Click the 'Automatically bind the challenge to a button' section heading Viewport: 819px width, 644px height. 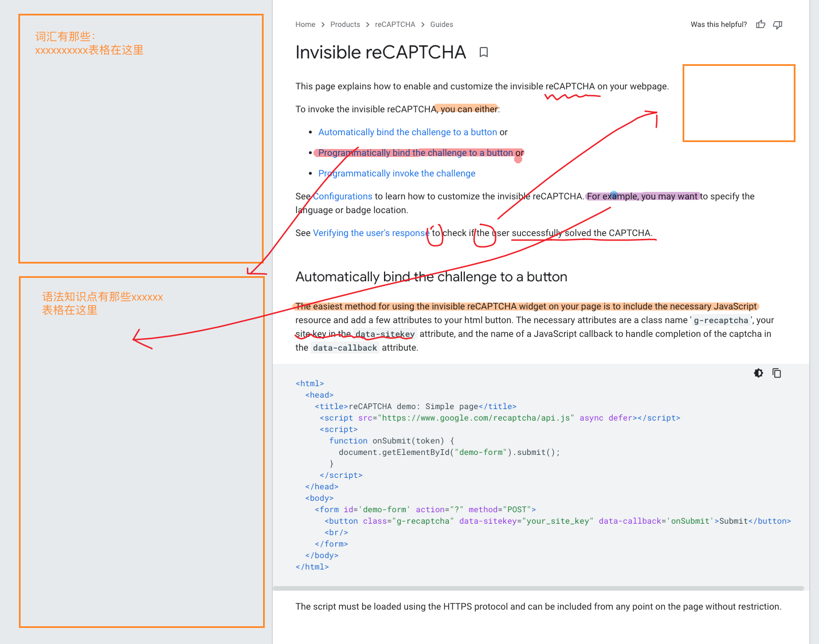[432, 277]
